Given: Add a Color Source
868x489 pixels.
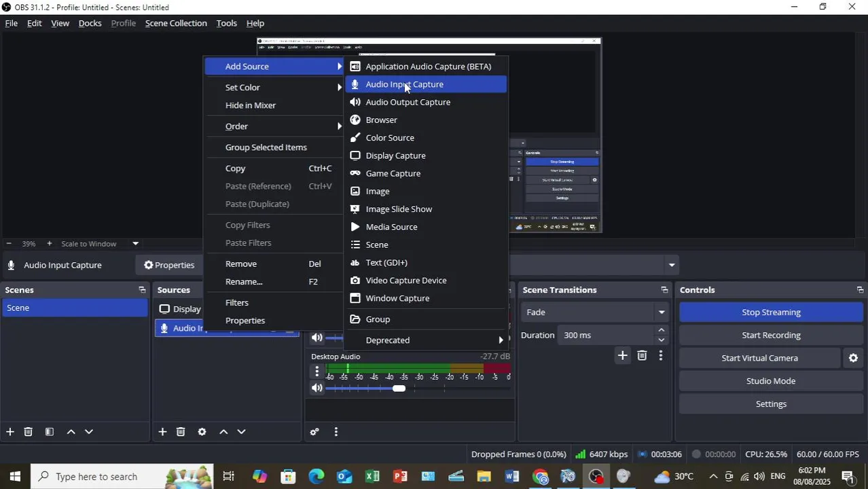Looking at the screenshot, I should 426,138.
